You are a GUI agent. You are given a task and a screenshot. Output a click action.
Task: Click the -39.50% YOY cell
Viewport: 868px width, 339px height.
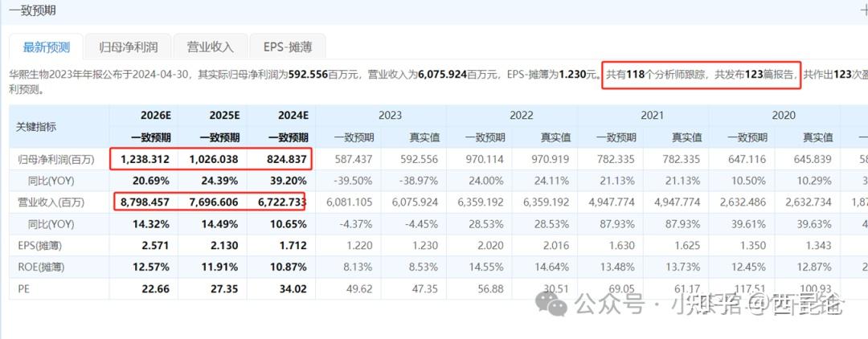[354, 181]
